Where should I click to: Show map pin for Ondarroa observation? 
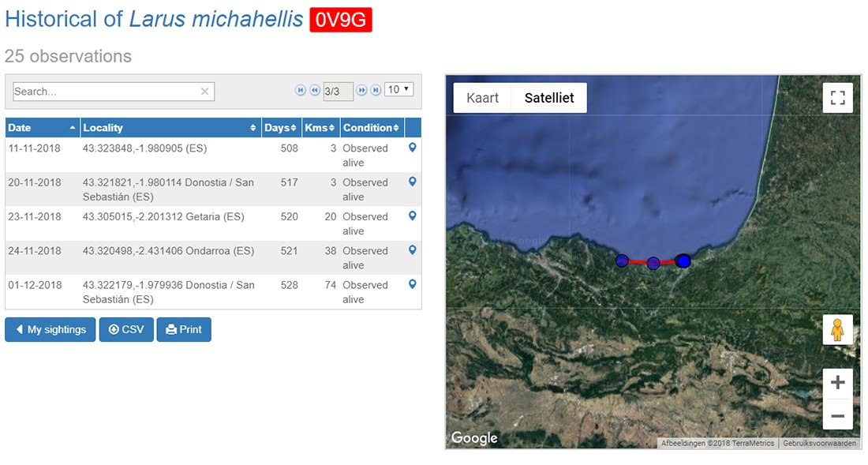tap(412, 250)
